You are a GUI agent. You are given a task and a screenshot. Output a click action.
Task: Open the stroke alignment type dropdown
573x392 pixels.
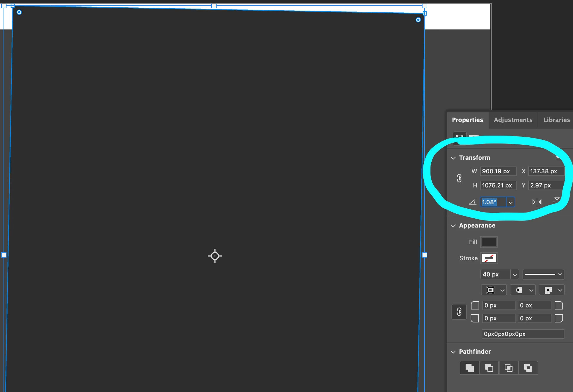494,290
